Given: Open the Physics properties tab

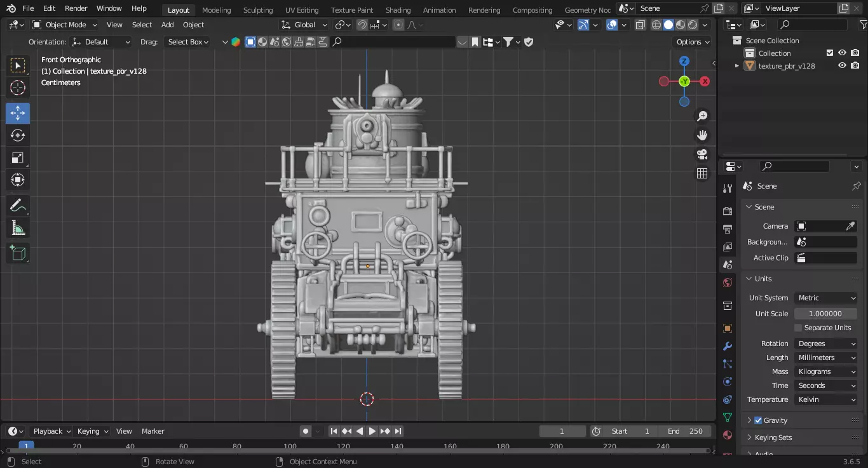Looking at the screenshot, I should click(x=728, y=382).
